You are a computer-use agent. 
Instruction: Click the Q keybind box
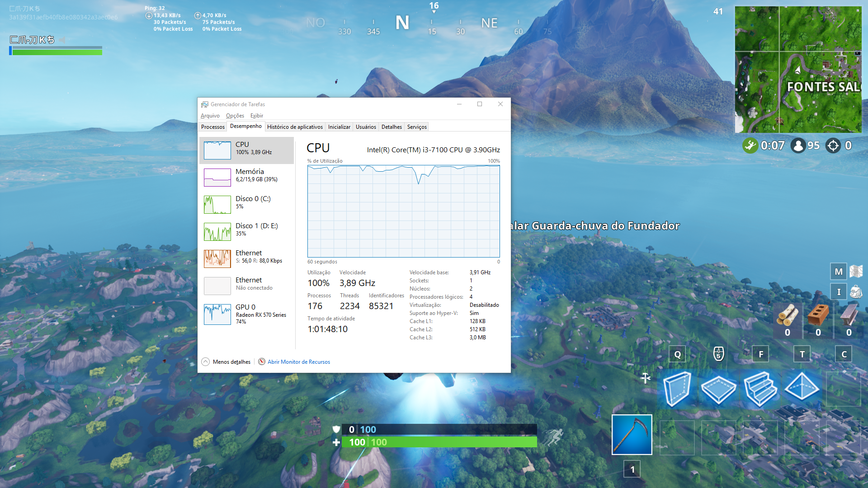[677, 354]
